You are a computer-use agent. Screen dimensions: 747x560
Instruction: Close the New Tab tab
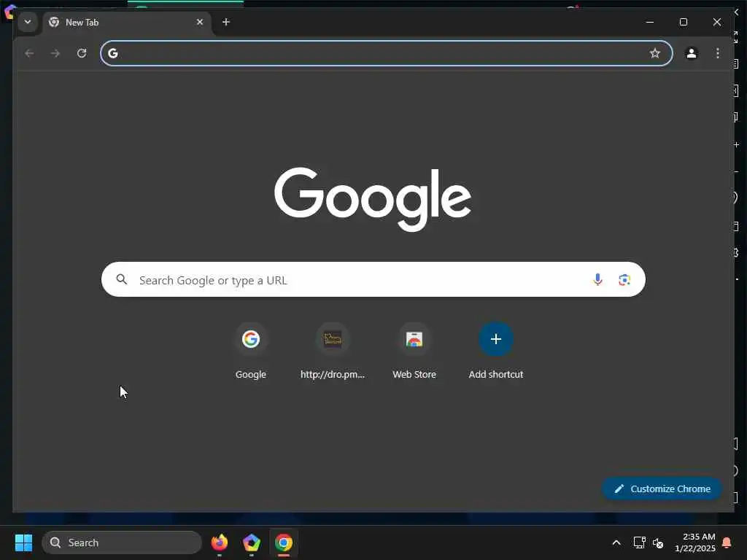coord(200,22)
